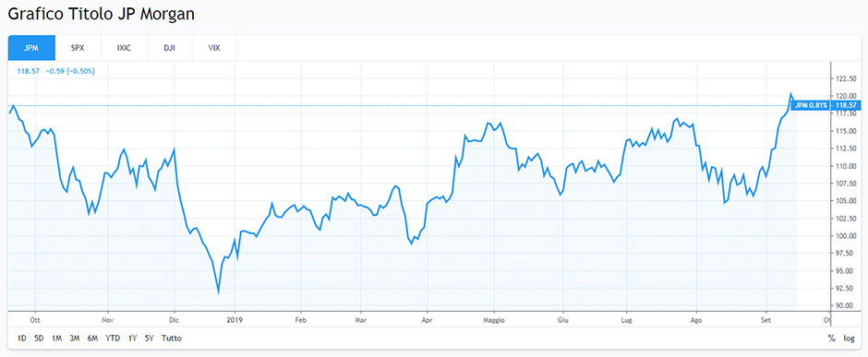Screen dimensions: 868x357
Task: Set chart range to 1D
Action: 21,339
